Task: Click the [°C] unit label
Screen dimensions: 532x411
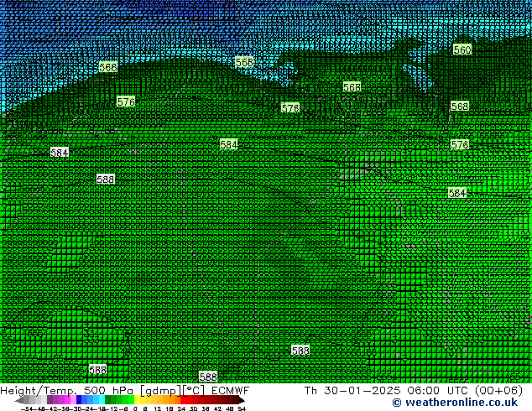Action: click(x=194, y=391)
